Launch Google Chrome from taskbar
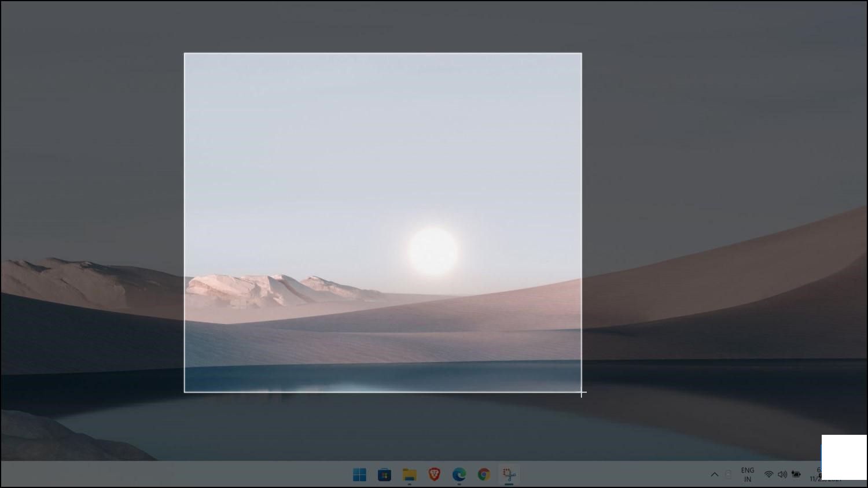 pyautogui.click(x=484, y=475)
